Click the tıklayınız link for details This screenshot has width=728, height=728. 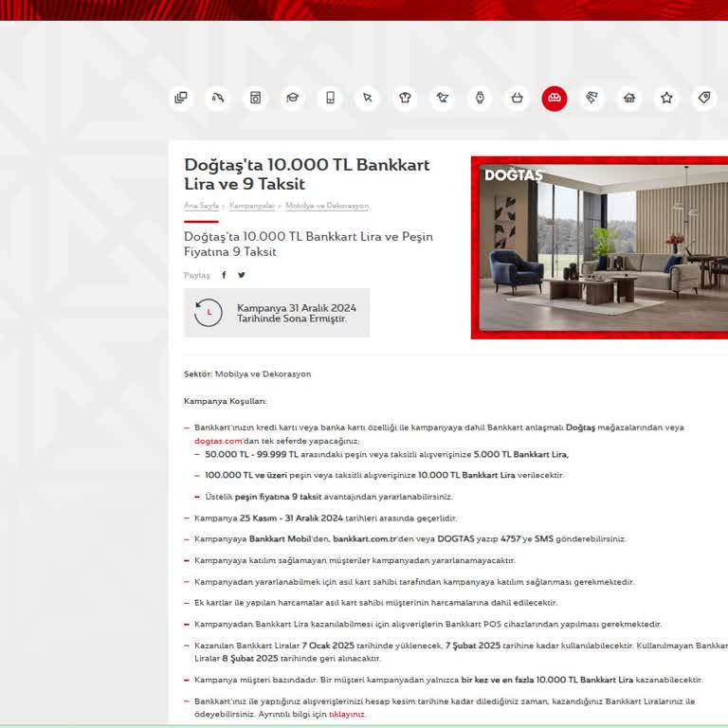[346, 714]
